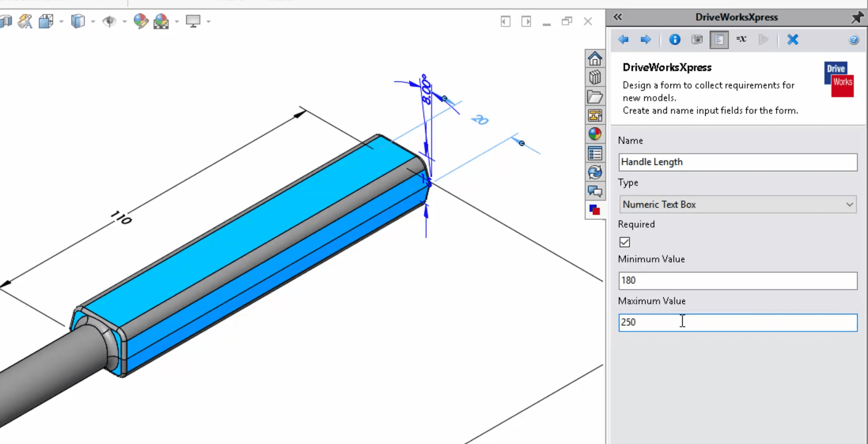Expand the View Settings monitor dropdown arrow

coord(208,21)
